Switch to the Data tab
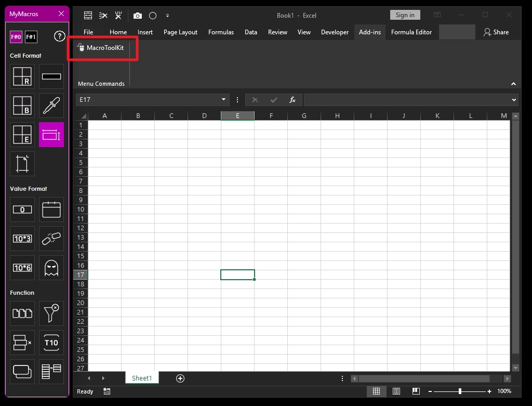 point(251,32)
